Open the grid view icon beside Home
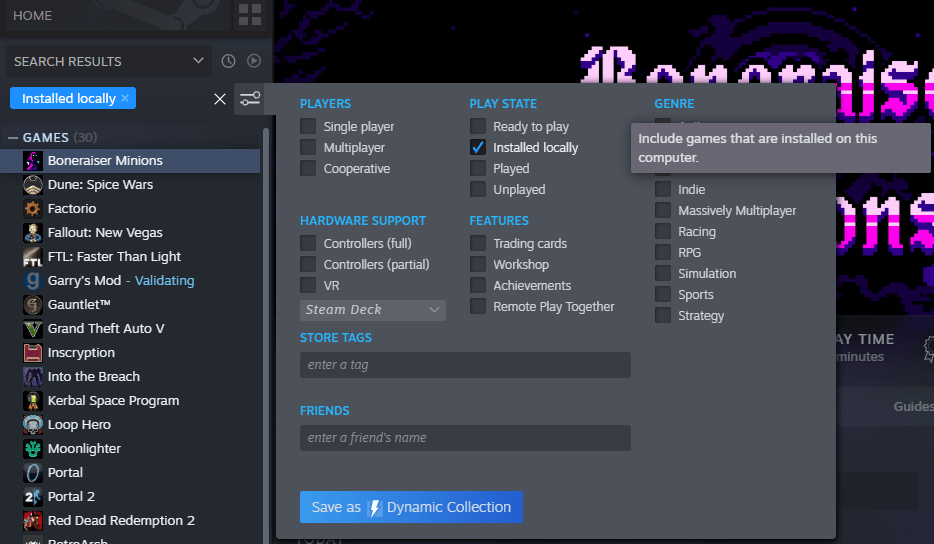The width and height of the screenshot is (934, 544). (249, 15)
